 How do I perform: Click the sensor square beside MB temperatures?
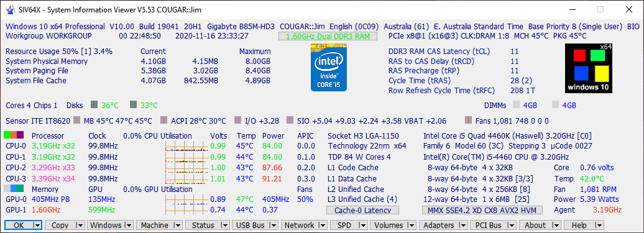click(76, 121)
